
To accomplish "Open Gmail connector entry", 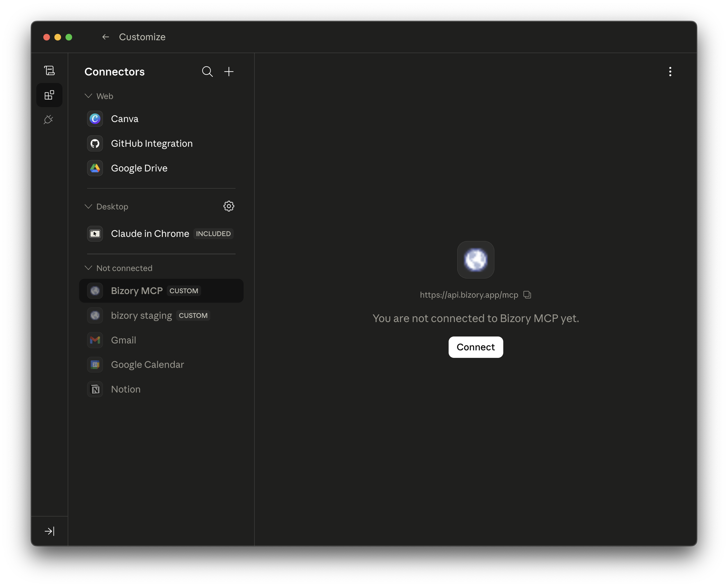I will [161, 340].
